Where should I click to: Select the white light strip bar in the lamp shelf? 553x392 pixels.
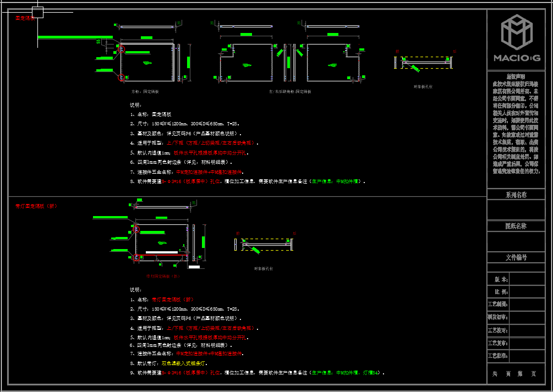pos(162,252)
